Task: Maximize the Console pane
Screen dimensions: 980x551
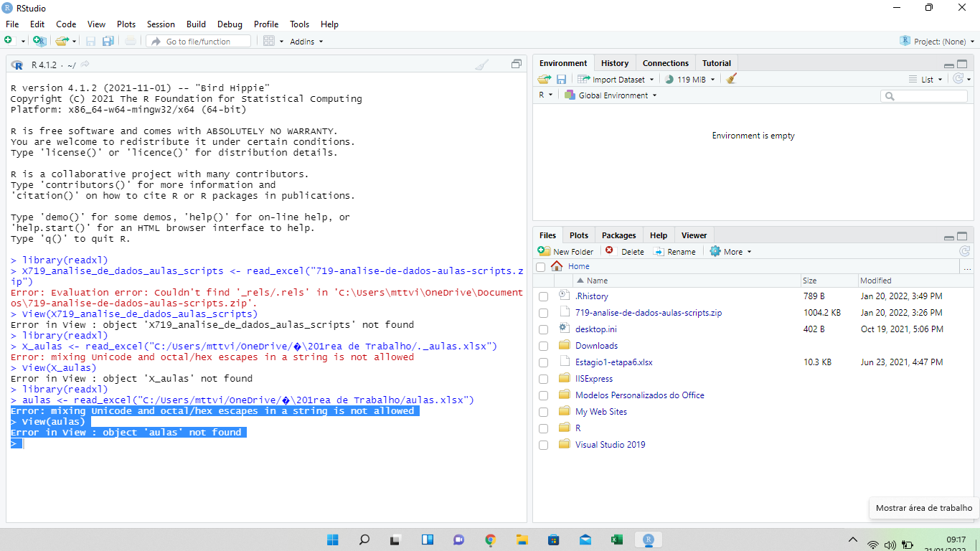Action: (516, 64)
